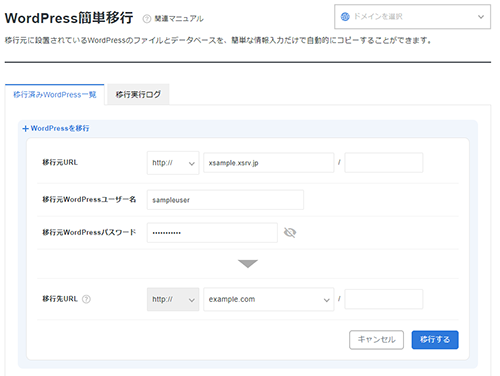Open the example.com destination domain dropdown
Viewport: 500px width, 376px height.
point(269,299)
